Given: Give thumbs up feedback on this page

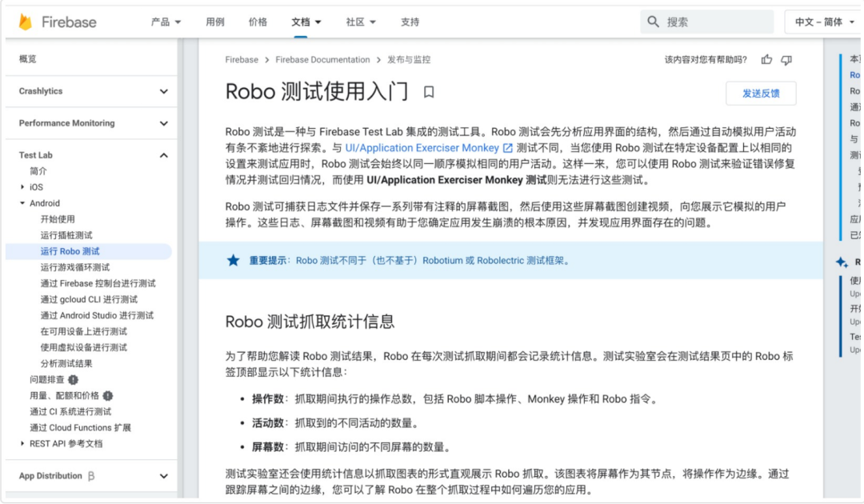Looking at the screenshot, I should (766, 60).
